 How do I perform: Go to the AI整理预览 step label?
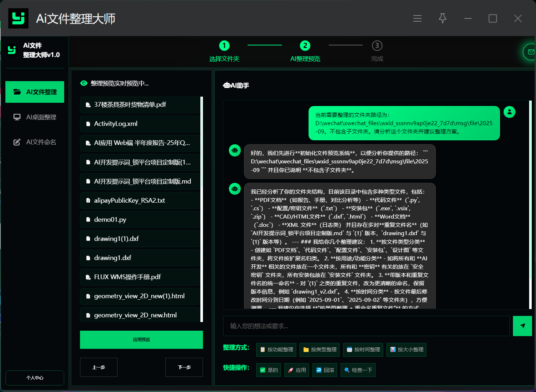[x=305, y=59]
